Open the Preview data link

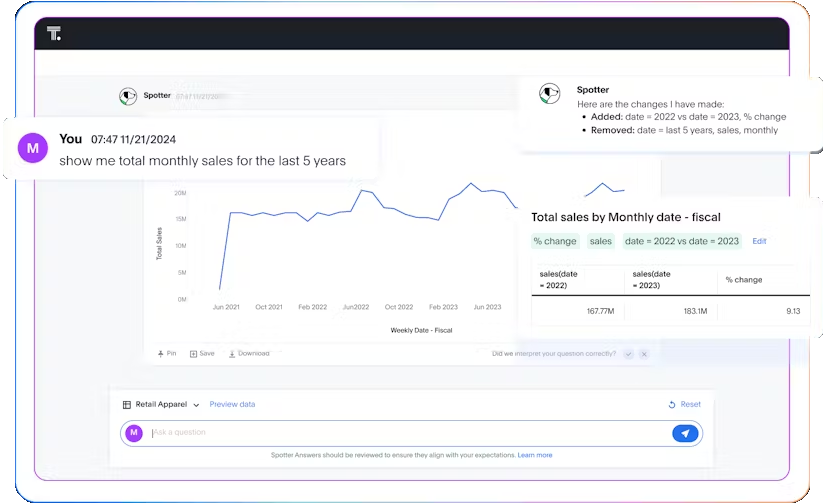pyautogui.click(x=232, y=405)
